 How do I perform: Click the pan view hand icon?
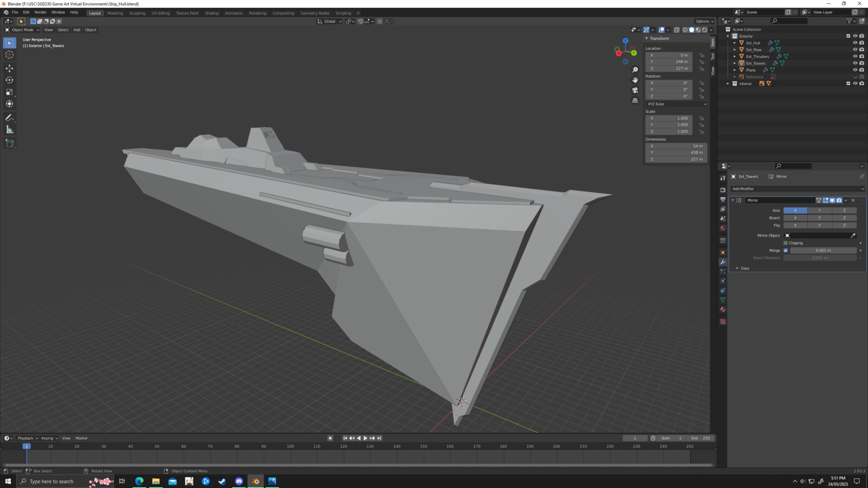[635, 80]
